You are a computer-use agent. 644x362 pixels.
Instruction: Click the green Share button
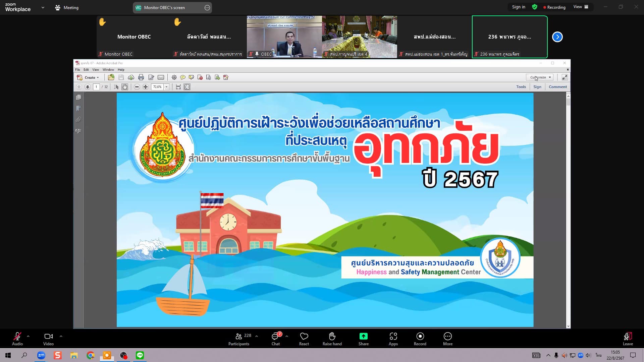coord(364,339)
